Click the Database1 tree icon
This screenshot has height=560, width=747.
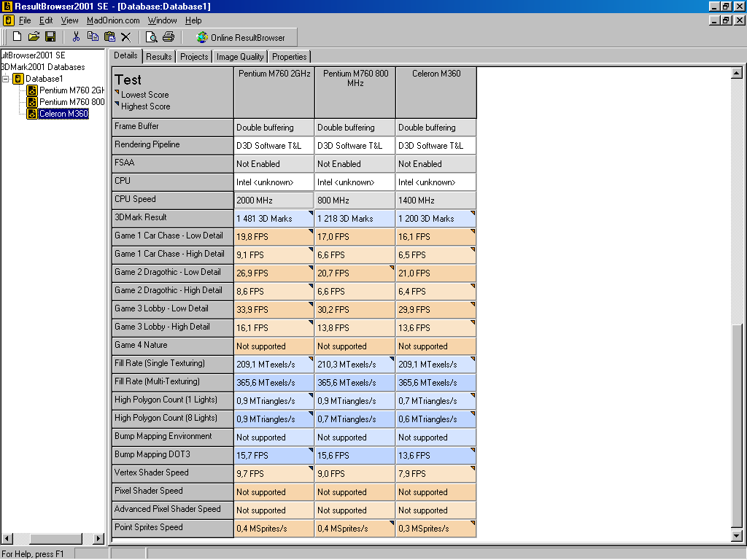coord(18,79)
